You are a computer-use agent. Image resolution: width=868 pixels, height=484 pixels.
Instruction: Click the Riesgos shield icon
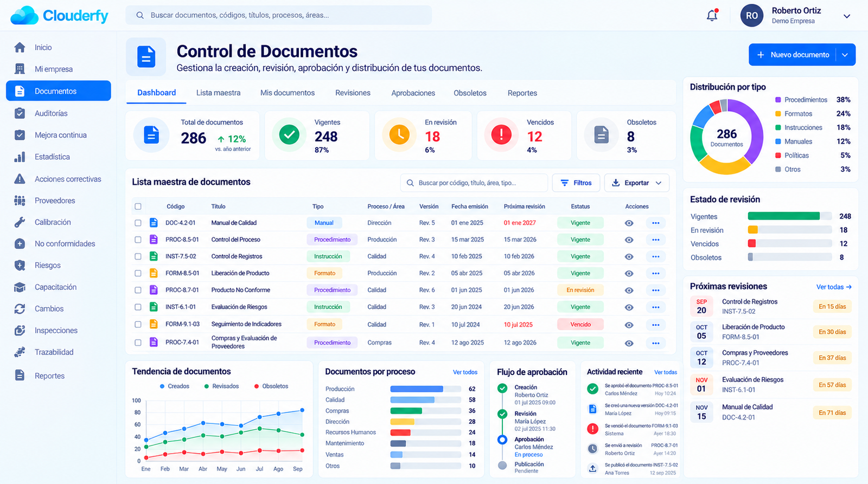[x=20, y=265]
